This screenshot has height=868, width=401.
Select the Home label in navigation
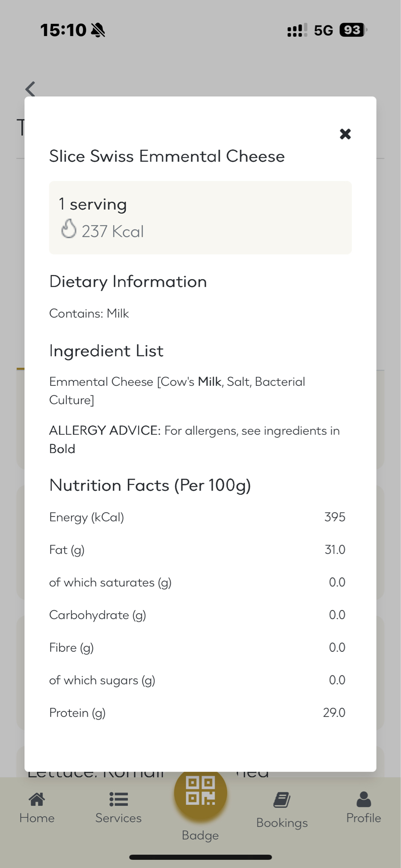[x=37, y=818]
